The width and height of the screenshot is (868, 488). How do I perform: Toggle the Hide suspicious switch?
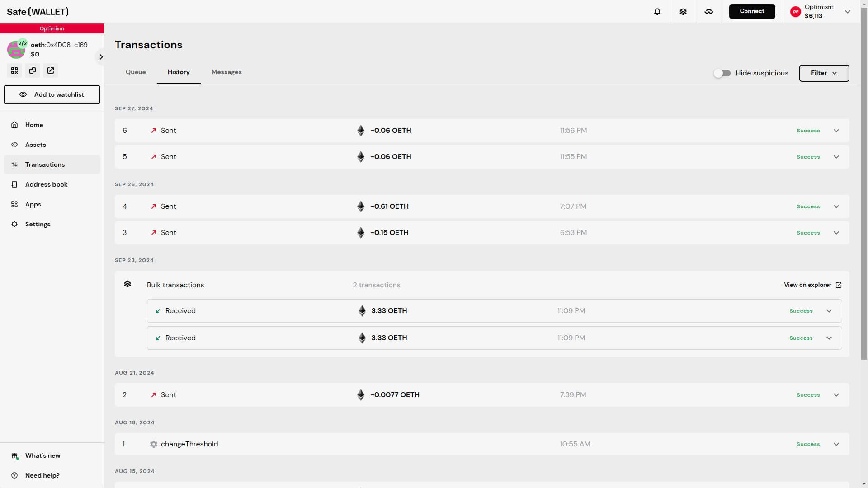pyautogui.click(x=722, y=73)
